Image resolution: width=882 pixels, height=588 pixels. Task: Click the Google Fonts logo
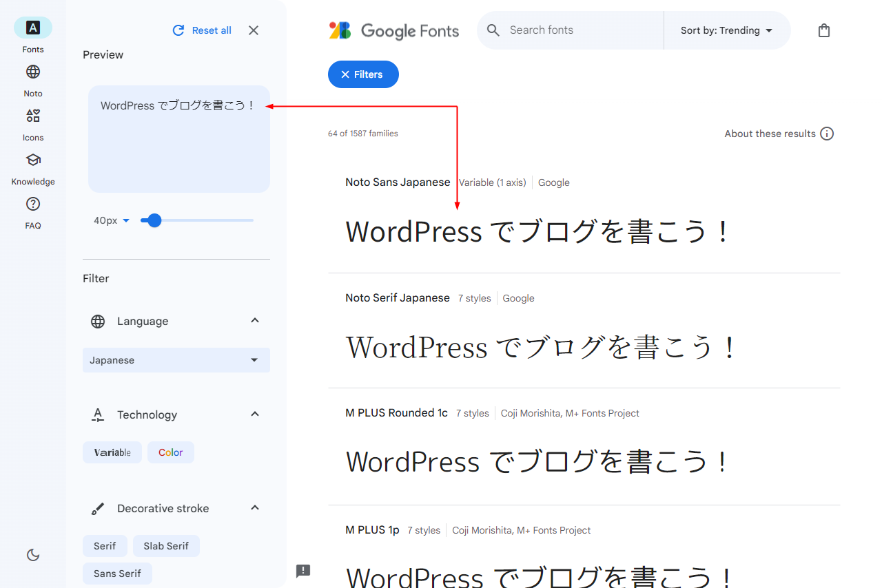point(393,30)
